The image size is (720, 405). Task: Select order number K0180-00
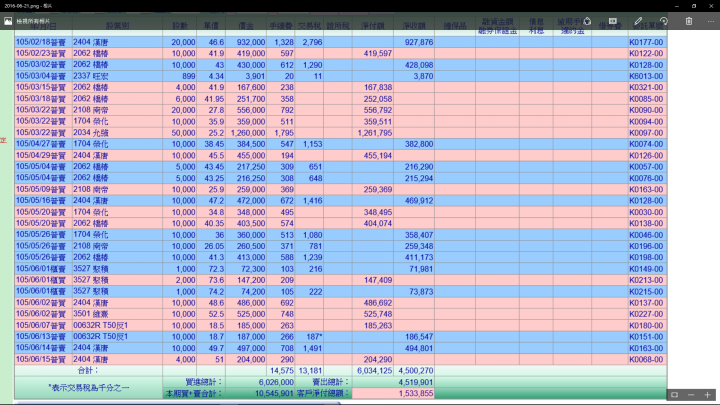point(646,326)
